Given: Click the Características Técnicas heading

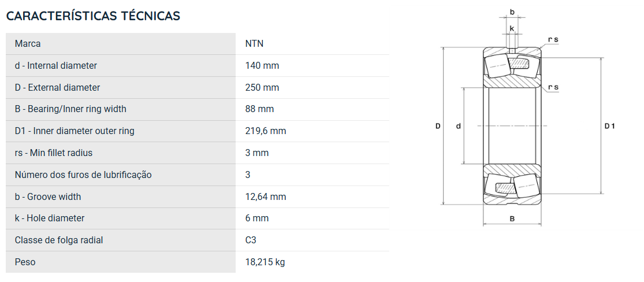Looking at the screenshot, I should coord(93,16).
